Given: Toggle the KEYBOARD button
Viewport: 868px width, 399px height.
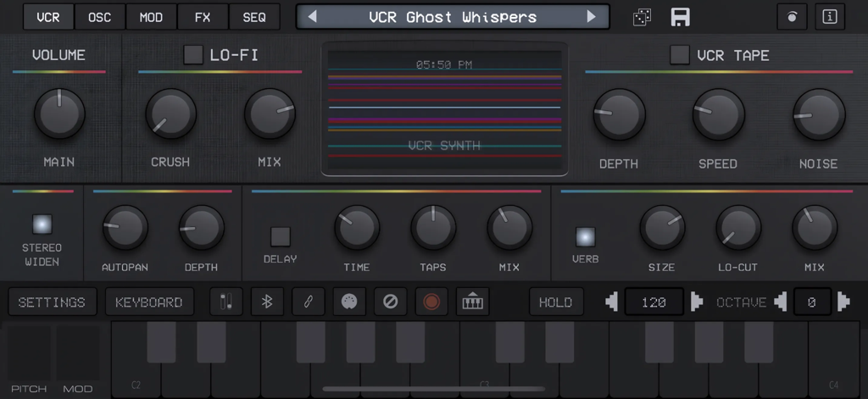Looking at the screenshot, I should pos(149,302).
